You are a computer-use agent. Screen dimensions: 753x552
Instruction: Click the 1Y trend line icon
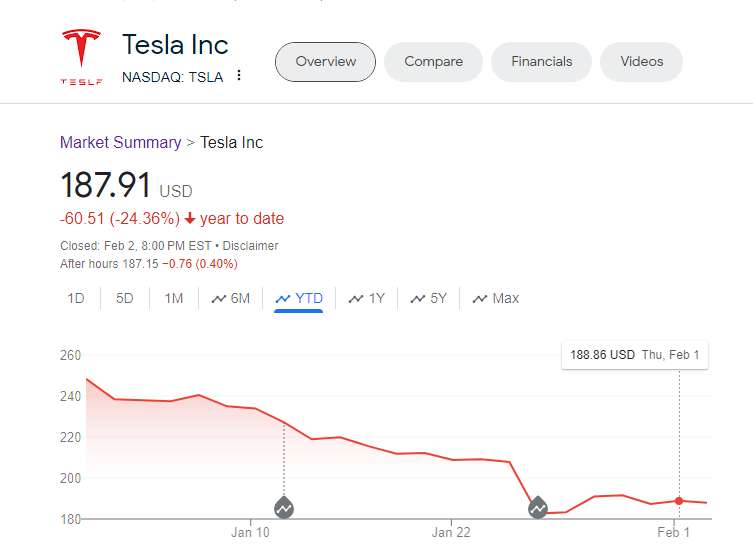pyautogui.click(x=356, y=298)
